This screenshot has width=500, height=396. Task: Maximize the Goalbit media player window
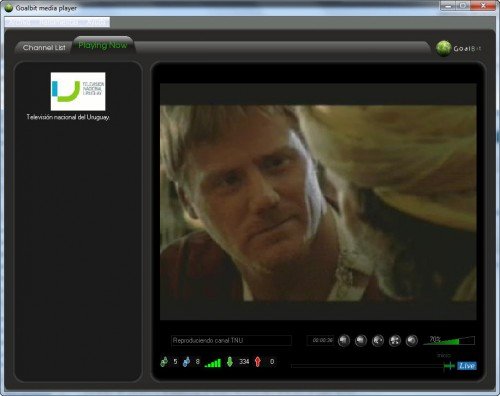tap(463, 6)
